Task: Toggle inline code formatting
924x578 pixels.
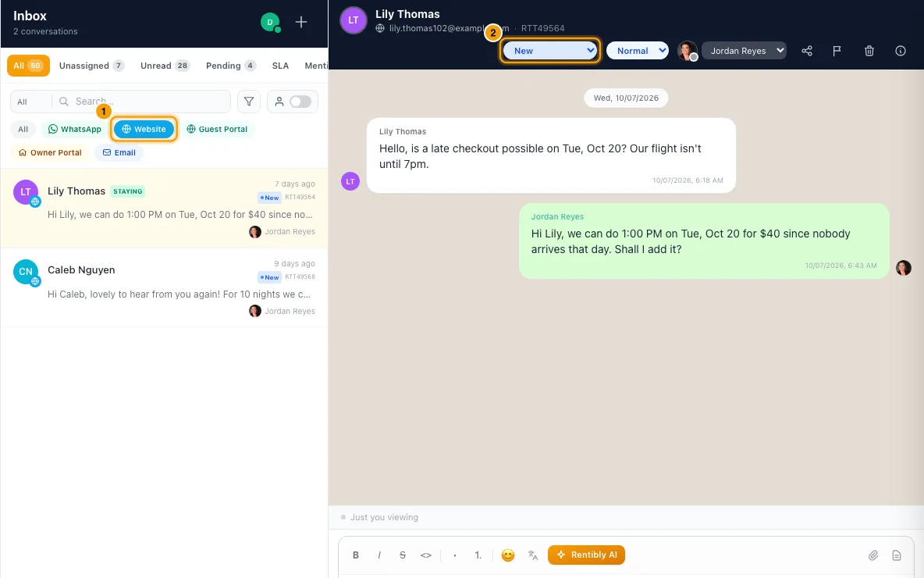Action: [x=426, y=555]
